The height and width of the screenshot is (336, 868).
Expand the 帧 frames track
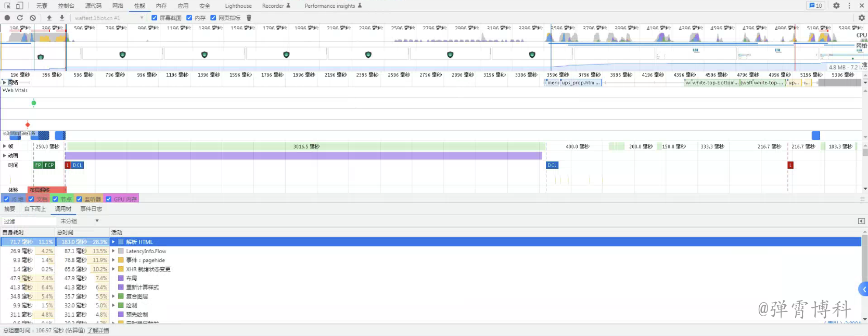click(x=4, y=146)
